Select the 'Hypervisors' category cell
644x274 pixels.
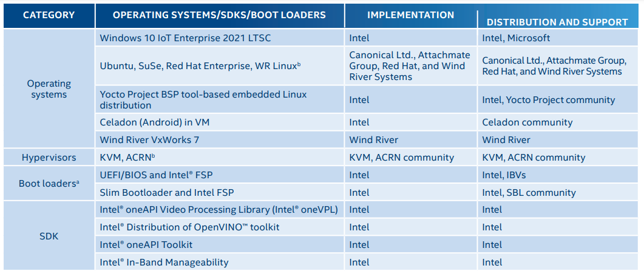coord(49,157)
